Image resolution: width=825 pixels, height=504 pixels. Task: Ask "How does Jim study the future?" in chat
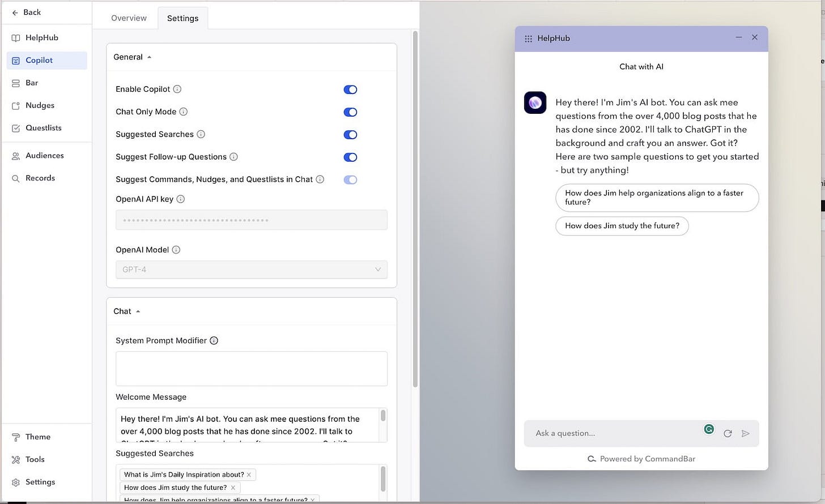pyautogui.click(x=622, y=226)
